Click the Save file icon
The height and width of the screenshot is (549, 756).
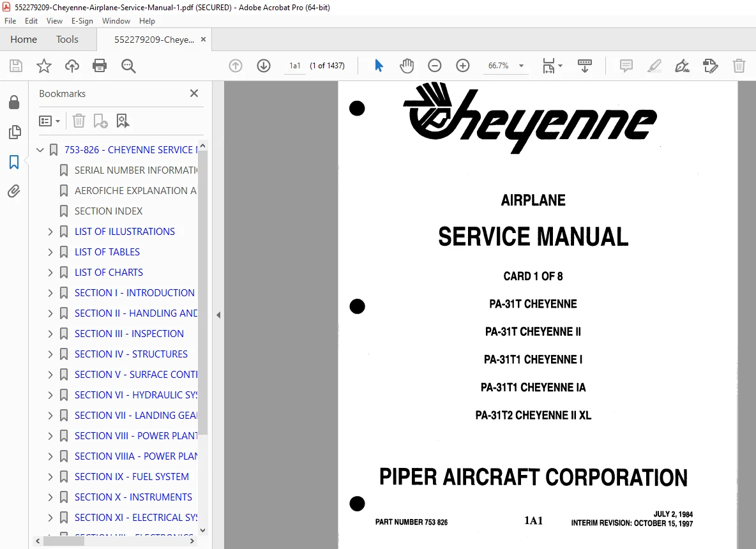(x=16, y=66)
